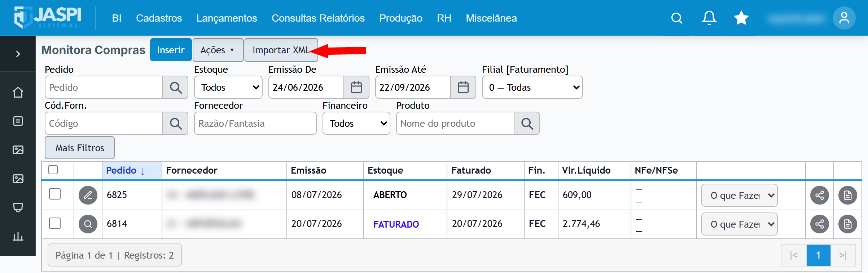
Task: Open the user profile avatar
Action: click(844, 18)
